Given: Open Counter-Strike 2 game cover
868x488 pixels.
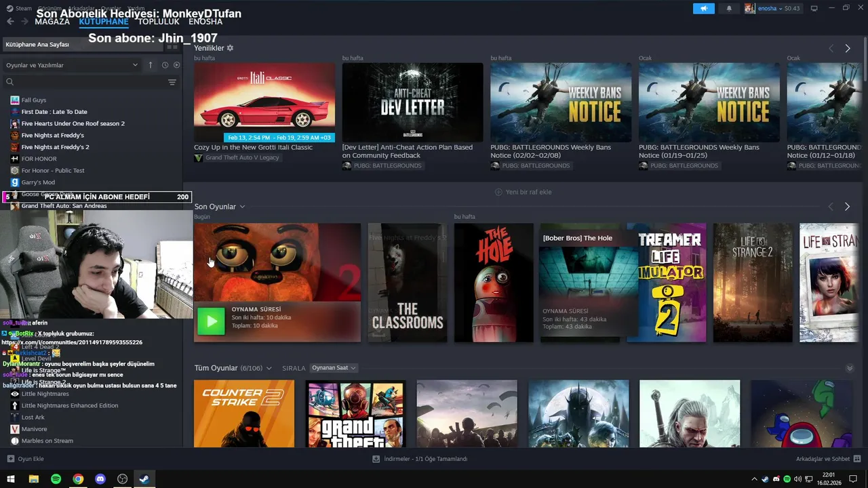Looking at the screenshot, I should 244,413.
